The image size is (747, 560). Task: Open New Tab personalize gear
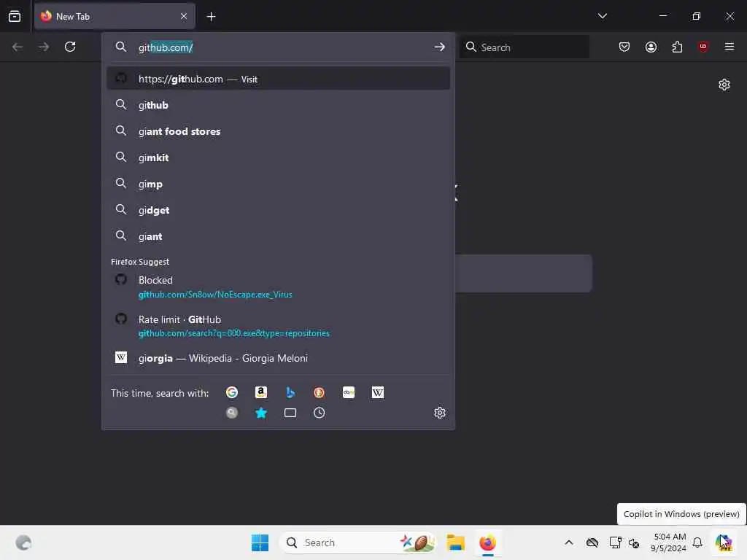(724, 85)
